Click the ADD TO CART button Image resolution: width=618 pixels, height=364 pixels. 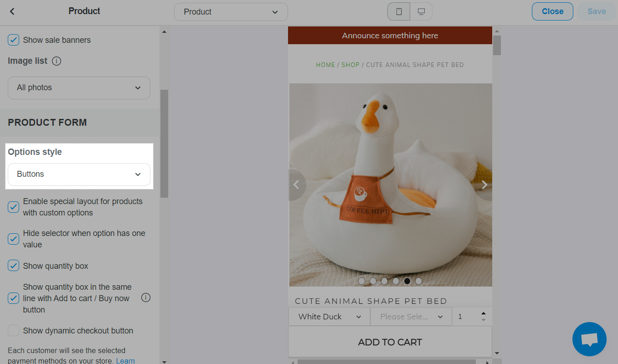(x=390, y=342)
